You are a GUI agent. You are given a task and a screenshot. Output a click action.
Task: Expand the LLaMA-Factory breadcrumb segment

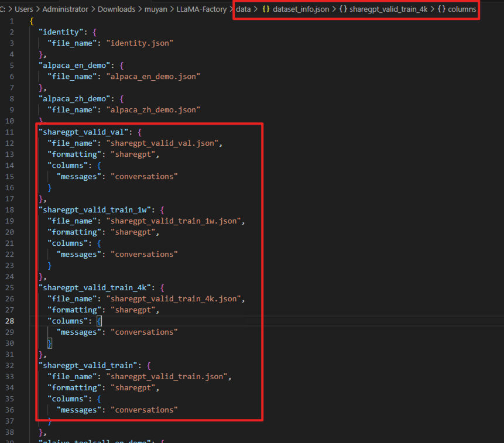tap(201, 9)
